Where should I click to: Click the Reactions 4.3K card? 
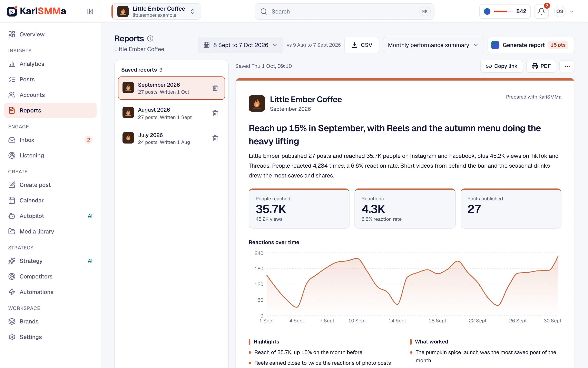pos(405,209)
